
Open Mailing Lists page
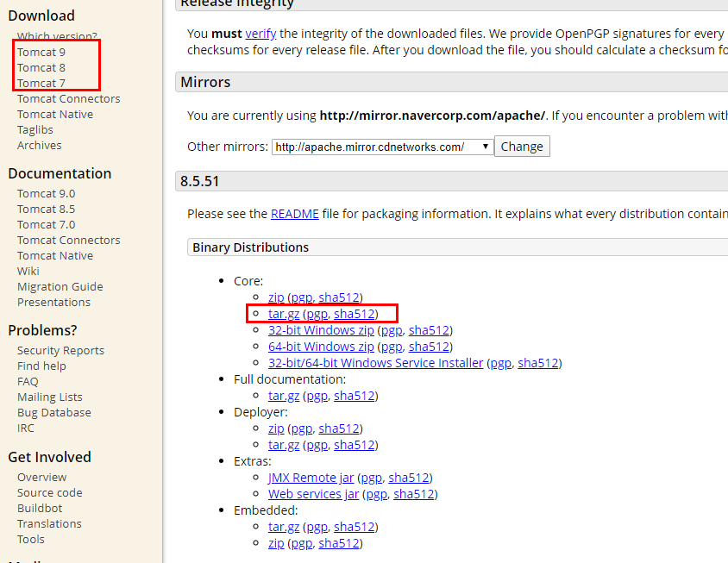click(x=50, y=397)
